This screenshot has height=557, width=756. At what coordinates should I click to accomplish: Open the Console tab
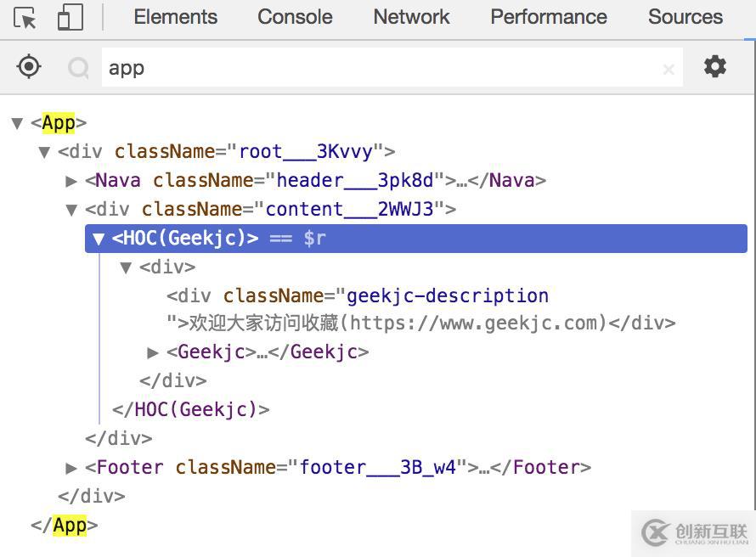point(295,17)
